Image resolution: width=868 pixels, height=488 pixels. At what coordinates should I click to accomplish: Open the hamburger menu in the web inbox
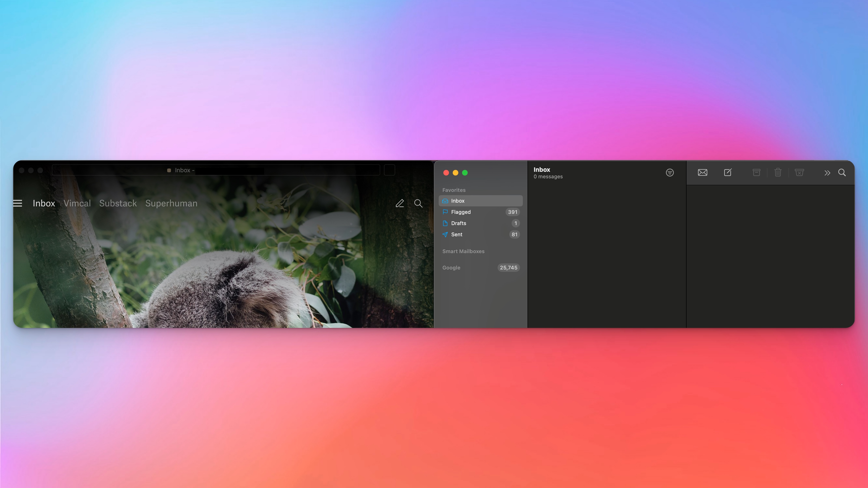point(18,203)
